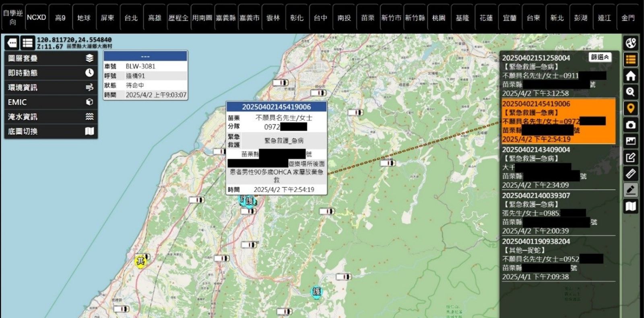The height and width of the screenshot is (318, 644).
Task: Click the clock icon for 即時動態
Action: (x=89, y=73)
